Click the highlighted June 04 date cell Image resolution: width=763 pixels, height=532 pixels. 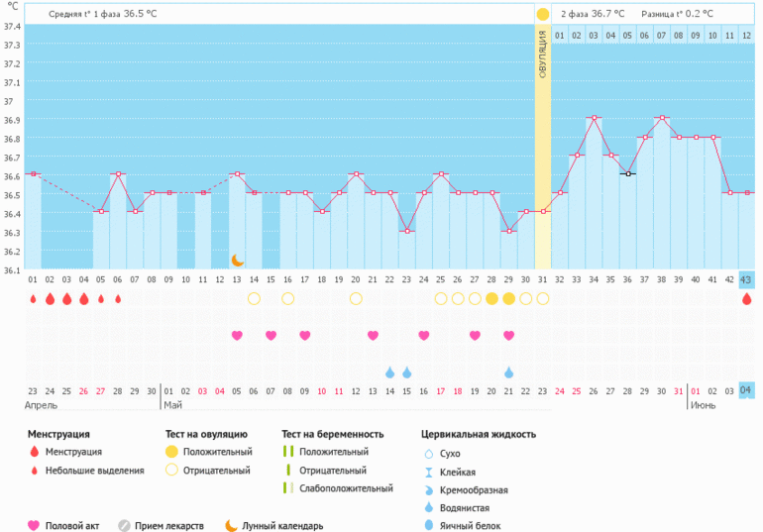point(746,391)
